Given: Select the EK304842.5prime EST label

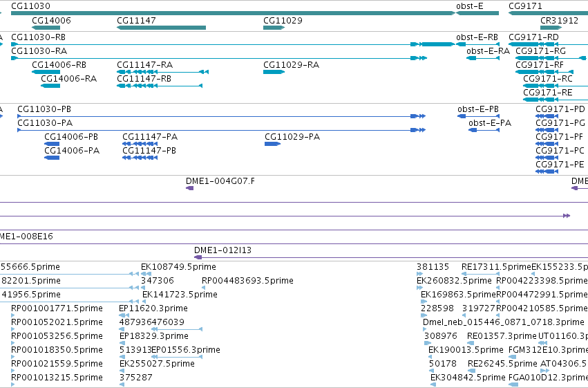Looking at the screenshot, I should [468, 378].
